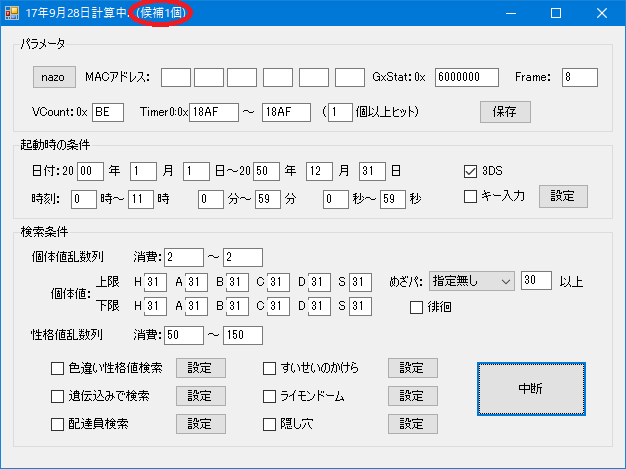
Task: Maximize the window
Action: [556, 13]
